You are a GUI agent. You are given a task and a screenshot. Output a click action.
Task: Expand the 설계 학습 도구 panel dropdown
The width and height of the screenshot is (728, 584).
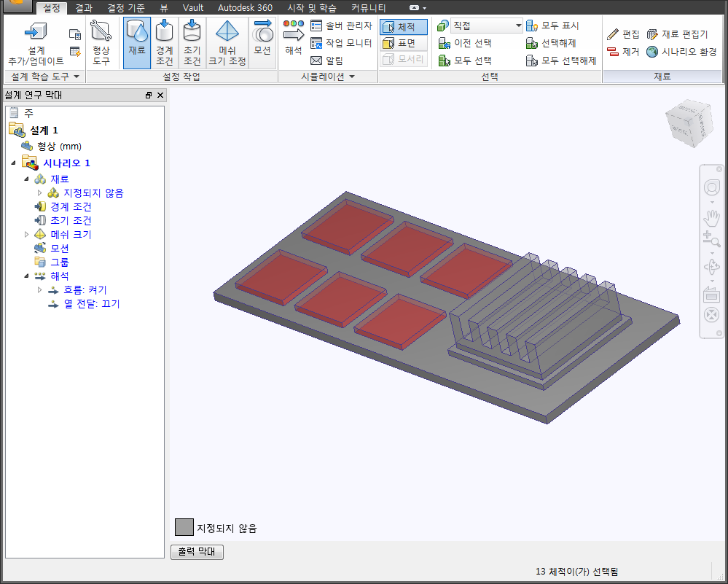(x=77, y=77)
